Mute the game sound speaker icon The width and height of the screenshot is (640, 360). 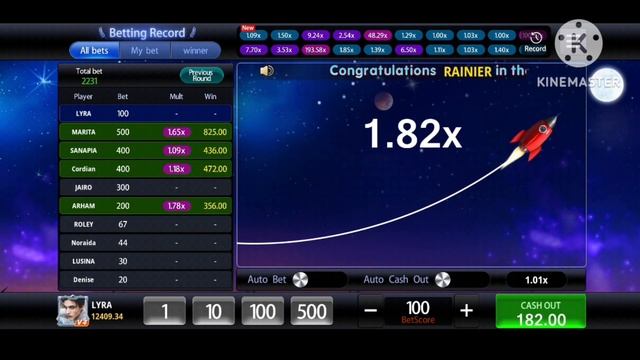coord(267,71)
